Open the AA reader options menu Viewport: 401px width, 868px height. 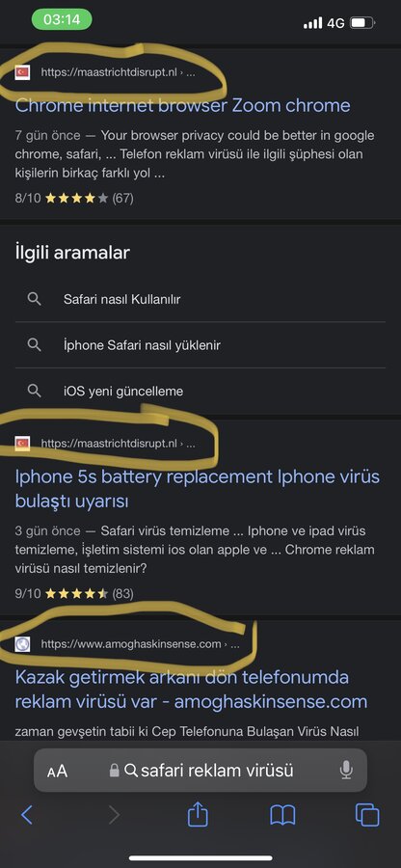(57, 771)
